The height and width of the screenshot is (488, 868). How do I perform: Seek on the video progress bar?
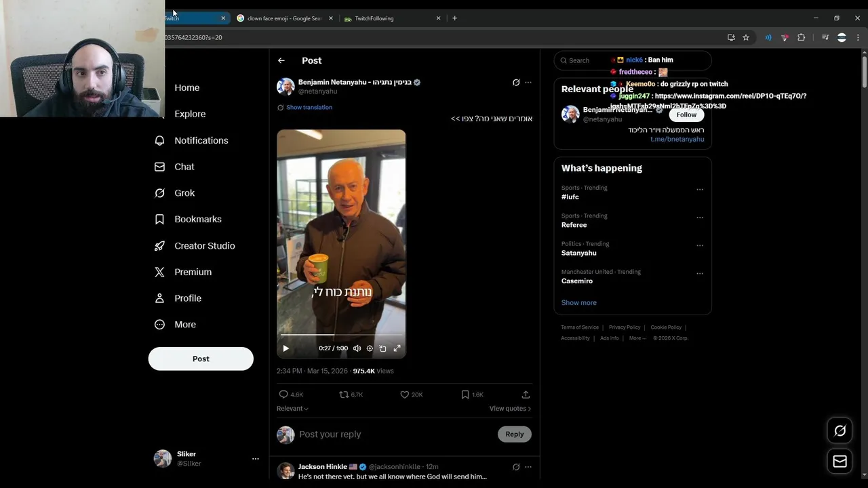tap(341, 335)
